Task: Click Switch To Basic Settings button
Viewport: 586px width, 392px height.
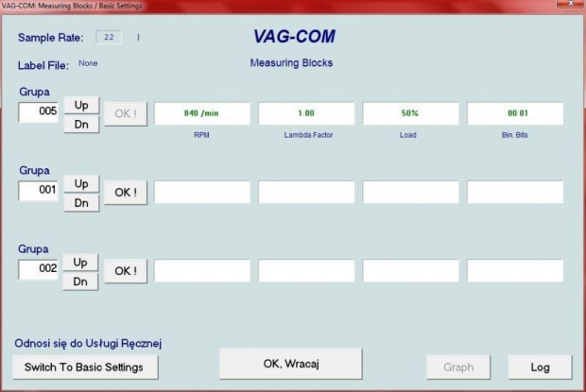Action: click(x=85, y=367)
